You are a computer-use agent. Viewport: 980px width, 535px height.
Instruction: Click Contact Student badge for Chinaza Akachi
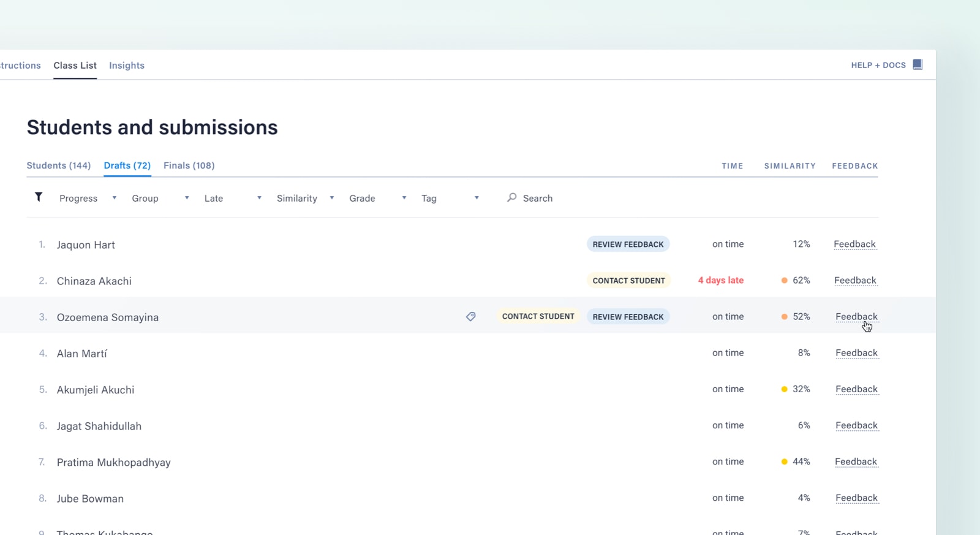pyautogui.click(x=628, y=281)
